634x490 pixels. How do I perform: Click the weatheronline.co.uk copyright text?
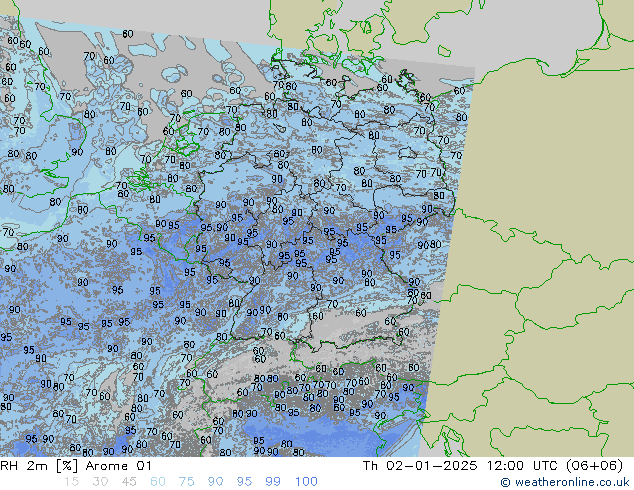click(565, 482)
